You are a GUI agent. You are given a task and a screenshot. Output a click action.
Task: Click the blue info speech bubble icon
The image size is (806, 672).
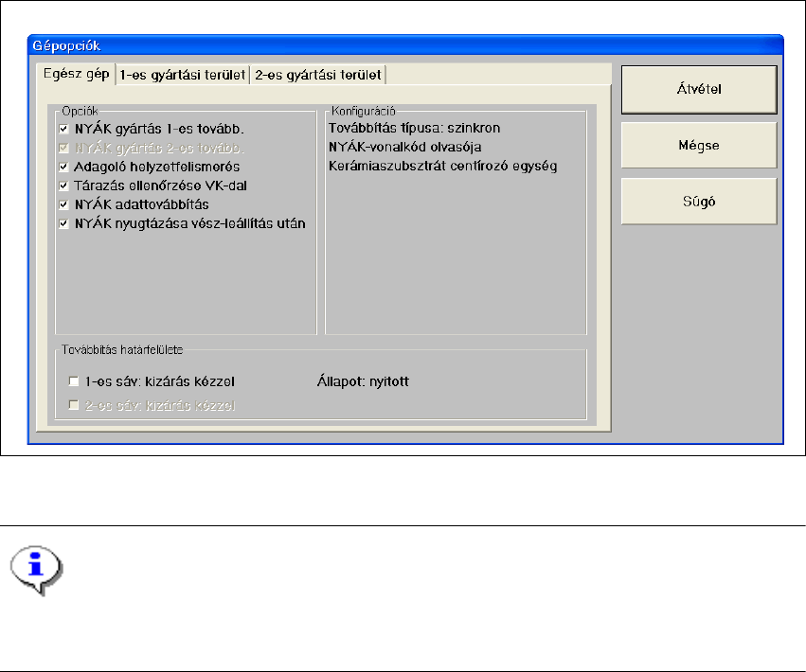[36, 570]
